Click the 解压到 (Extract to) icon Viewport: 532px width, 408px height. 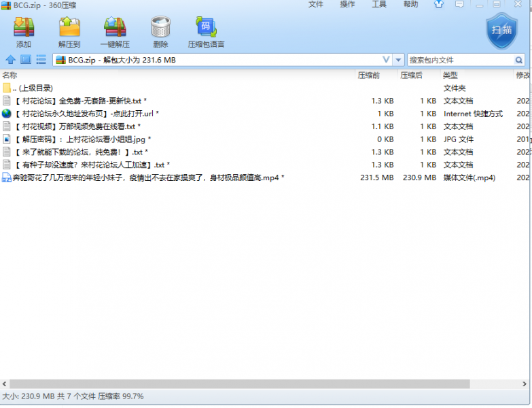pos(69,32)
